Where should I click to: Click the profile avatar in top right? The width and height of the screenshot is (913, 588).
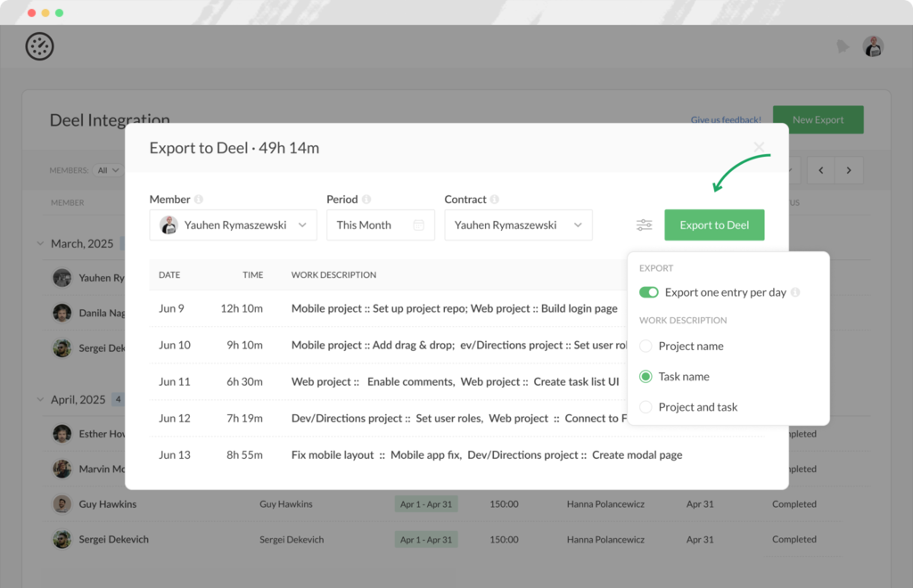(873, 46)
